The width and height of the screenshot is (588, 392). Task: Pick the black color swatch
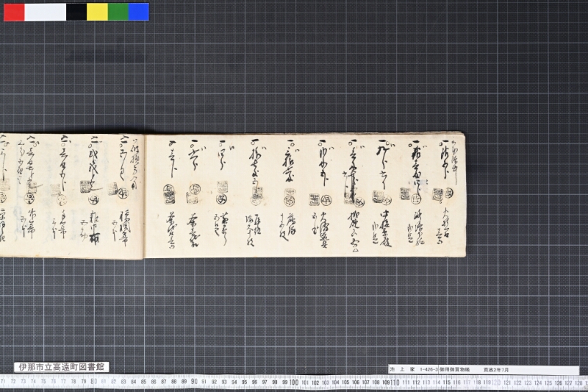(x=76, y=12)
